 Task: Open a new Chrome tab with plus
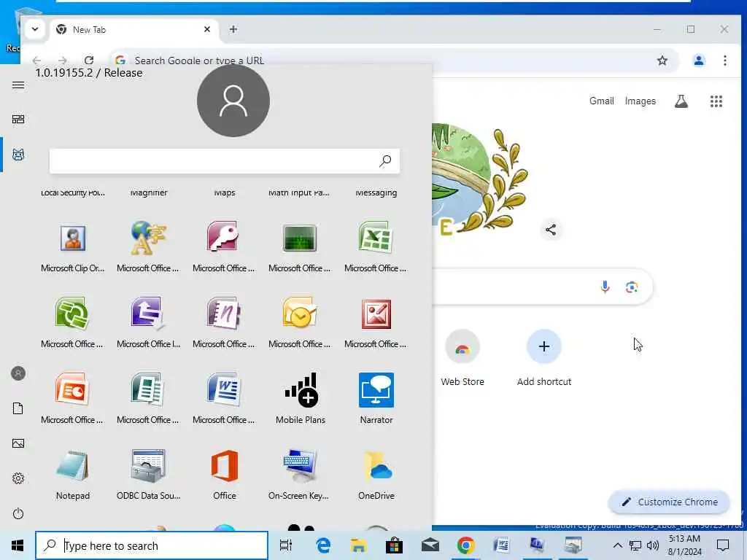[x=233, y=29]
